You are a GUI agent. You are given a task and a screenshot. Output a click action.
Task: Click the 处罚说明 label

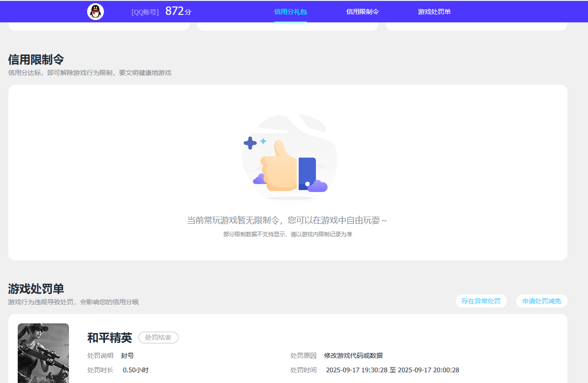point(100,356)
